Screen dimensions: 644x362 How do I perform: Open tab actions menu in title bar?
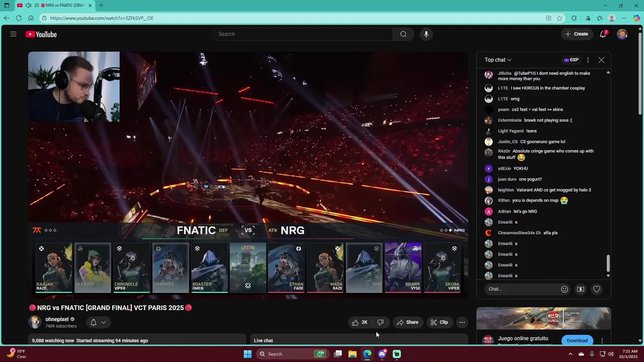7,6
